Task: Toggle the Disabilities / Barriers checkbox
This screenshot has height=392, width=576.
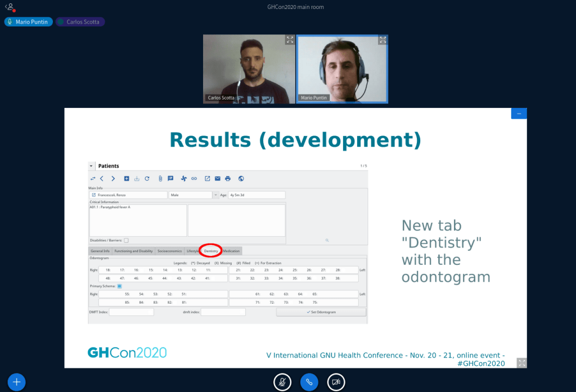Action: pos(126,240)
